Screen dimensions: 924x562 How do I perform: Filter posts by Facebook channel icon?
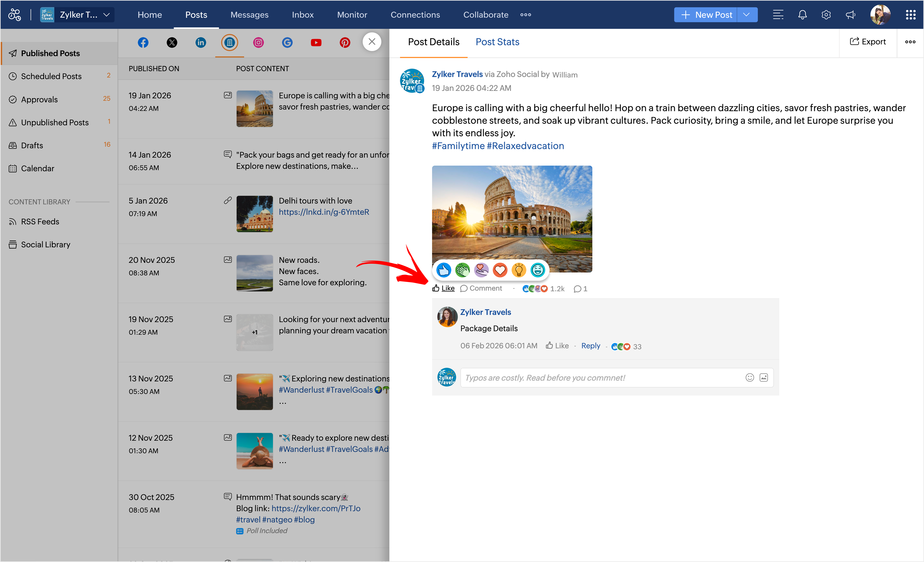143,42
